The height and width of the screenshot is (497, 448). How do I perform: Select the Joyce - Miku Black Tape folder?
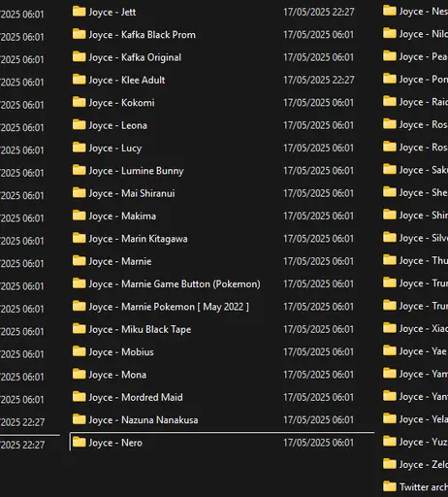click(140, 329)
